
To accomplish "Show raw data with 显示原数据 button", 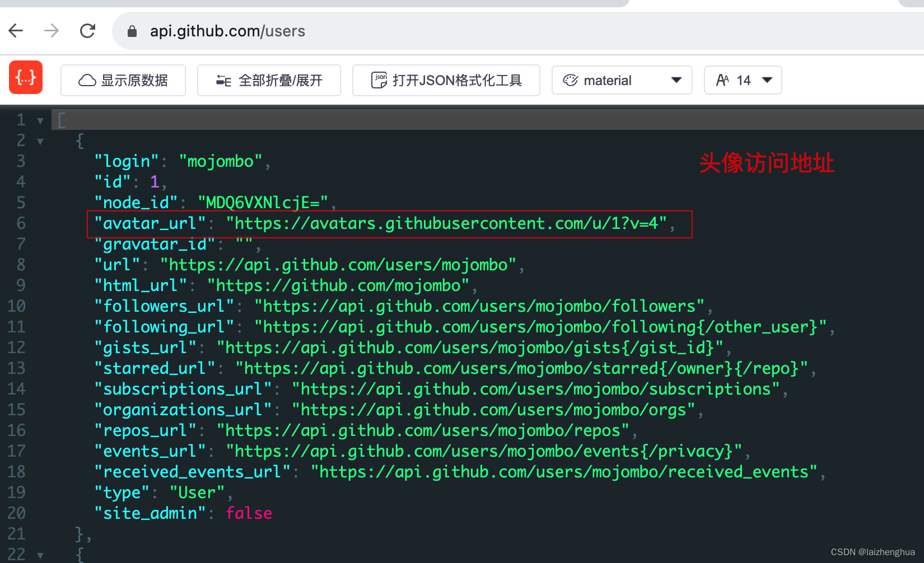I will click(x=123, y=80).
